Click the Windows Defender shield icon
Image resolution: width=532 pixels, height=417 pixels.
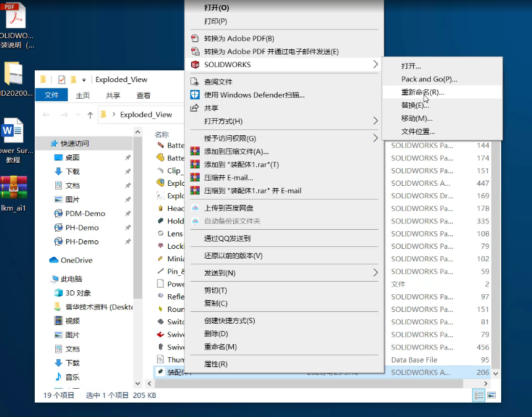coord(195,95)
